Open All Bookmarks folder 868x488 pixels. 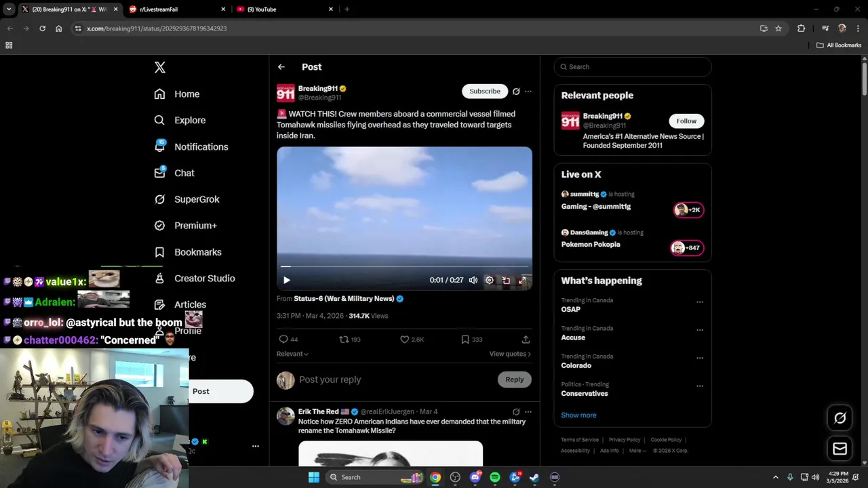click(839, 45)
